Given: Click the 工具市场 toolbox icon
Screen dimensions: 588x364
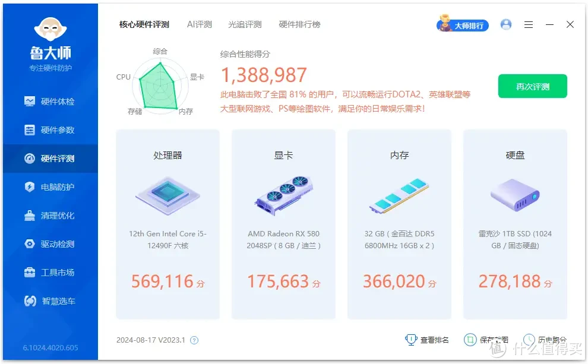Looking at the screenshot, I should pyautogui.click(x=30, y=273).
